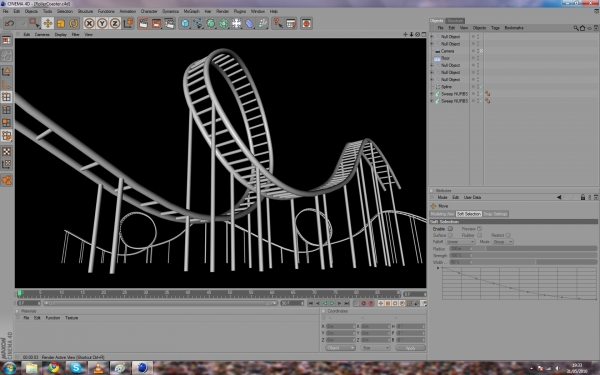The image size is (600, 375).
Task: Open the Object dropdown in Coordinates panel
Action: pos(340,348)
